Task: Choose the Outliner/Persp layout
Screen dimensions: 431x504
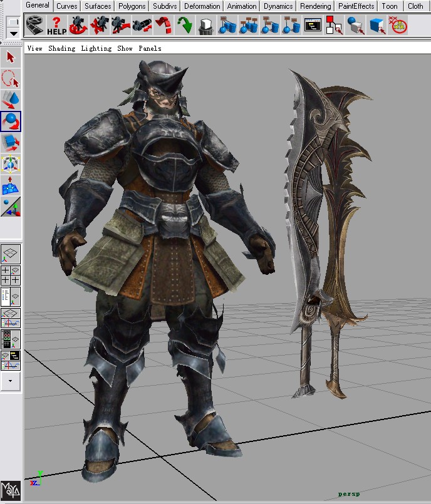Action: [11, 296]
